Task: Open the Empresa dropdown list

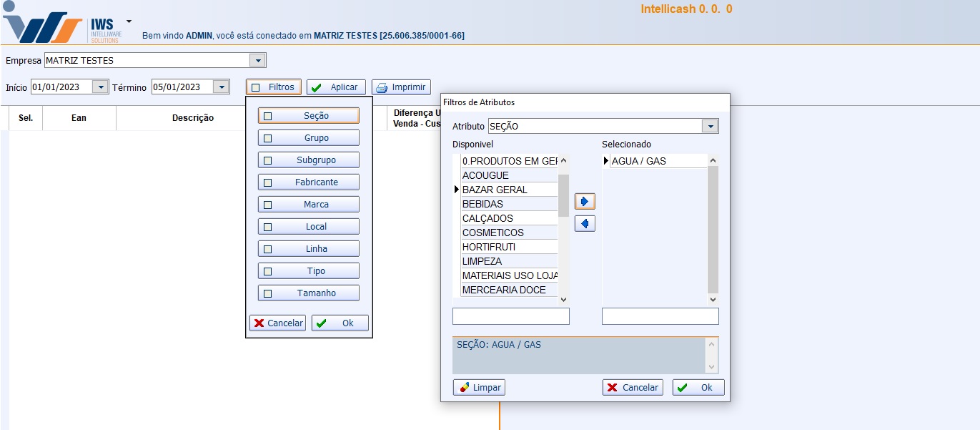Action: [x=258, y=61]
